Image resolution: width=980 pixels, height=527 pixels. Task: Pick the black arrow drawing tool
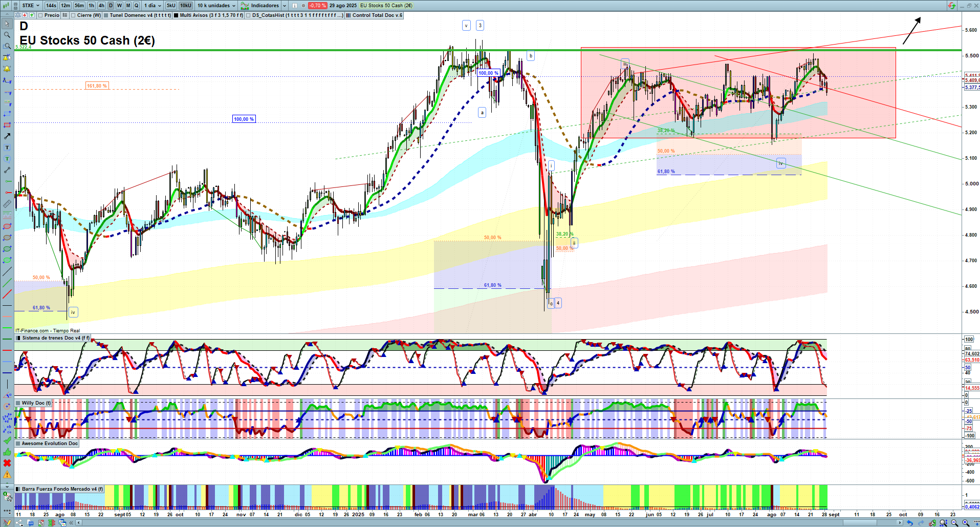(x=7, y=136)
